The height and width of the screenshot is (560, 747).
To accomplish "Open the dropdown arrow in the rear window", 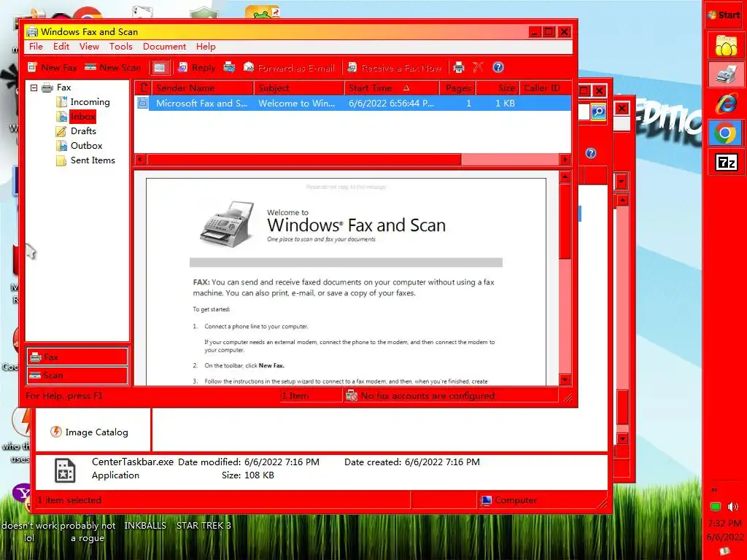I will pos(622,182).
